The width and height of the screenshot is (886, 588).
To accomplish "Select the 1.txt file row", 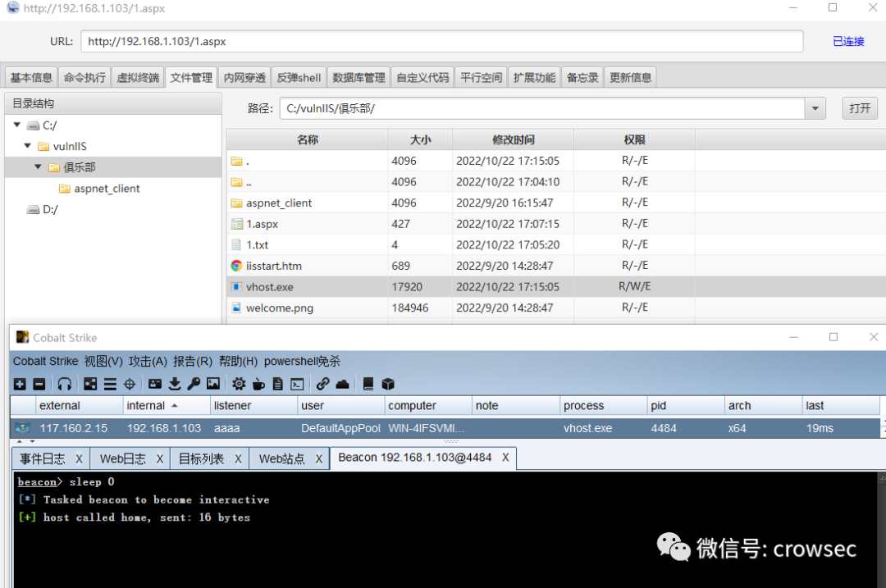I will click(556, 244).
